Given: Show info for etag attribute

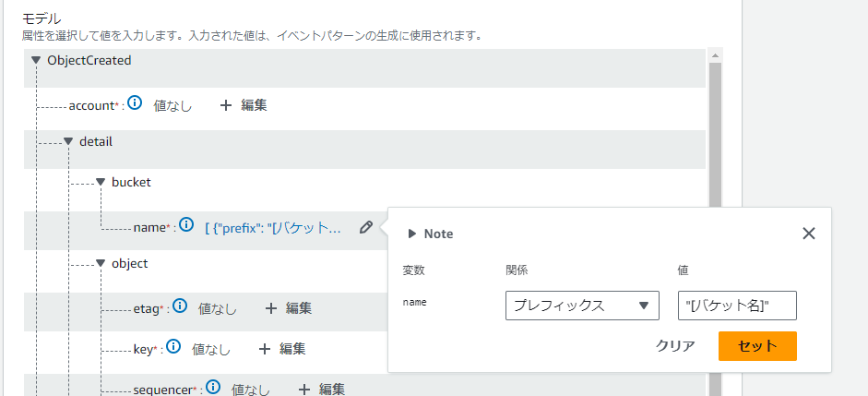Looking at the screenshot, I should (x=179, y=306).
